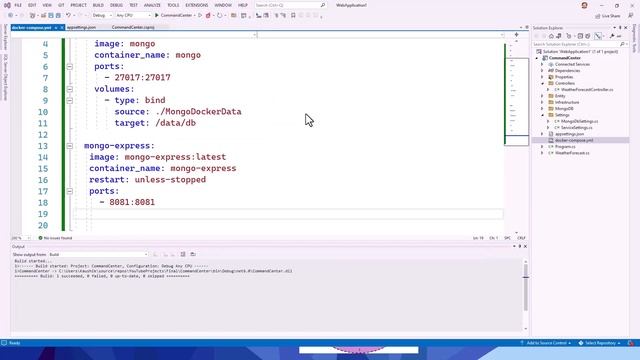The width and height of the screenshot is (640, 360).
Task: Collapse the Controllers folder in Solution Explorer
Action: (542, 83)
